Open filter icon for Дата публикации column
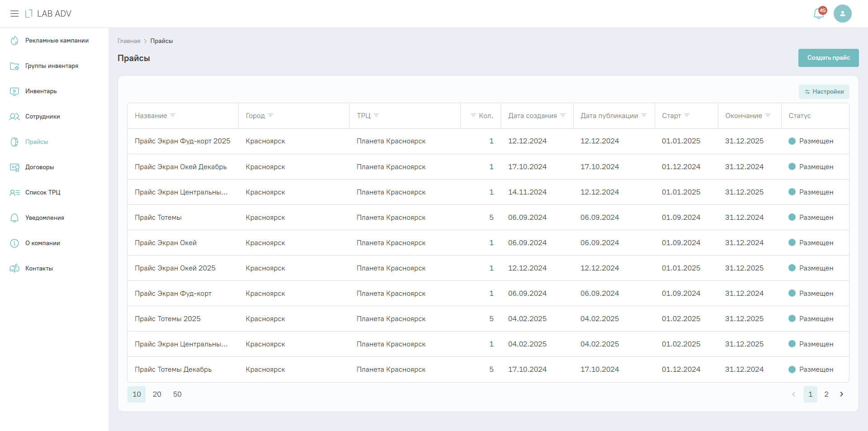The width and height of the screenshot is (868, 431). pos(644,116)
